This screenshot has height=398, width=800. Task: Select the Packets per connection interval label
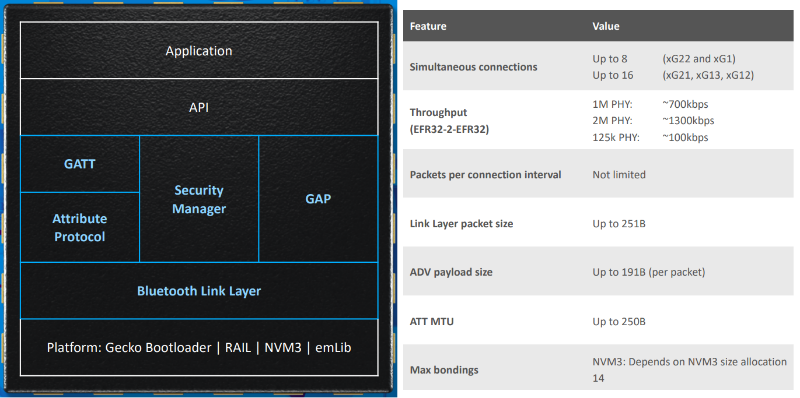pyautogui.click(x=485, y=175)
